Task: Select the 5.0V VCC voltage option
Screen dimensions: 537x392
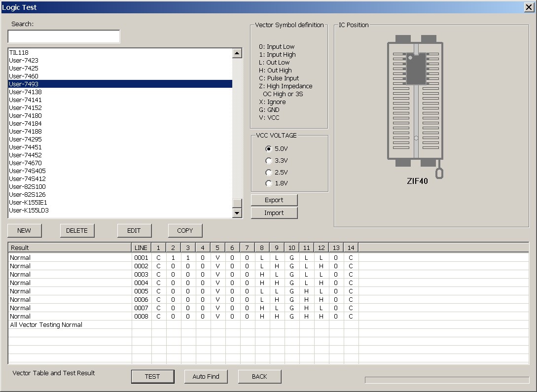Action: tap(269, 148)
